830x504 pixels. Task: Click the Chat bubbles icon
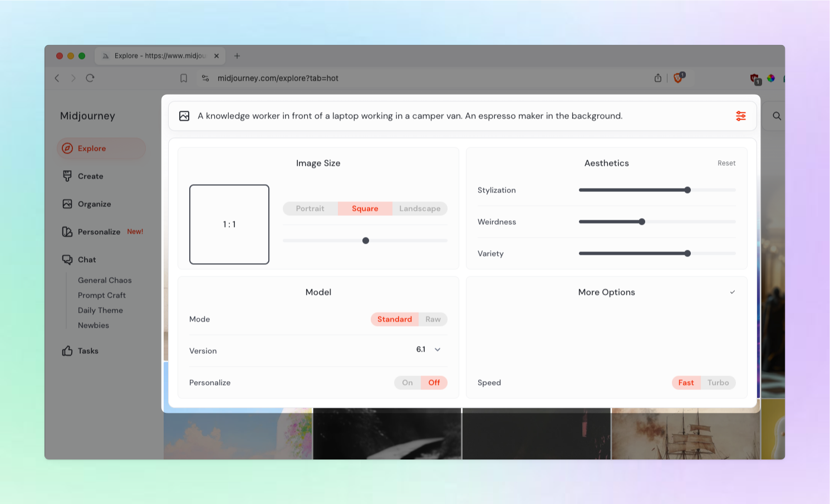coord(67,259)
